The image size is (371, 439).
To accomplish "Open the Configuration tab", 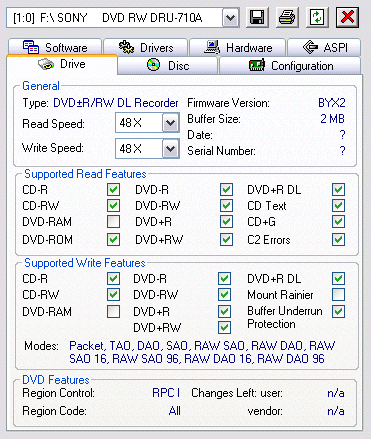I will (x=290, y=65).
